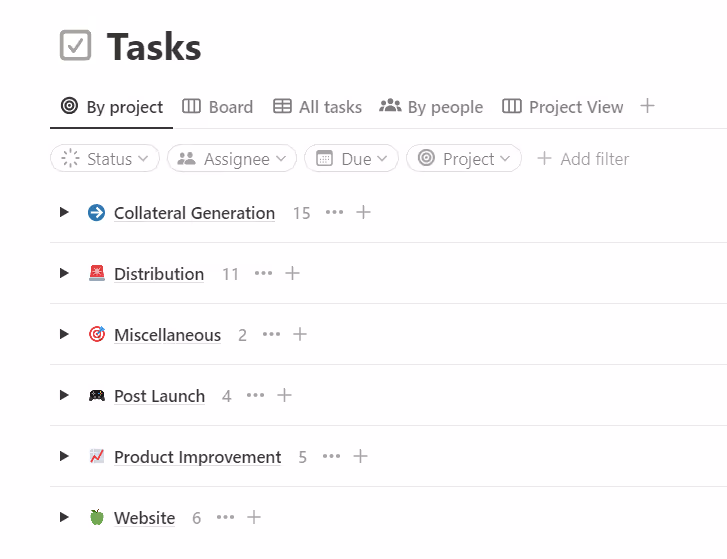Image resolution: width=727 pixels, height=559 pixels.
Task: Switch to the Board tab
Action: pos(217,107)
